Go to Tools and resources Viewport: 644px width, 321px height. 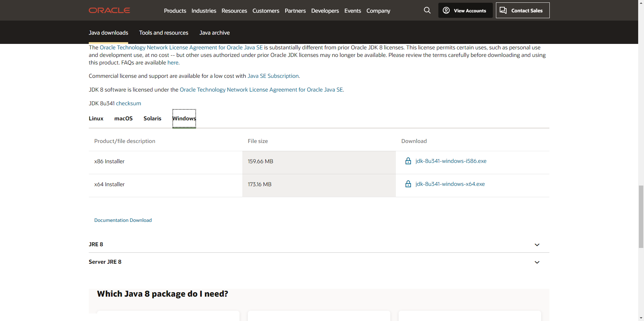click(163, 33)
